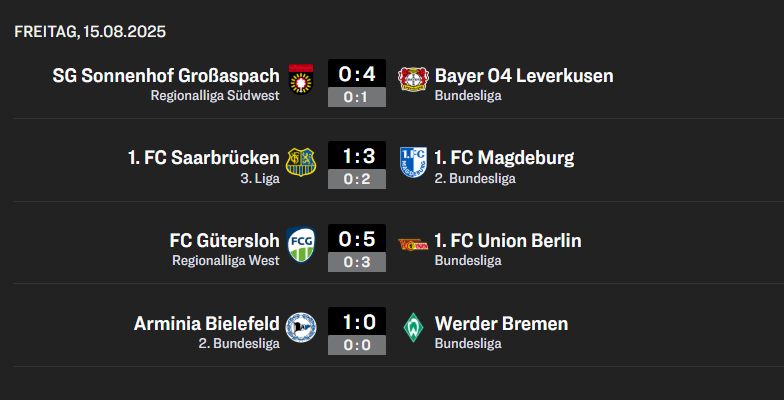Click the SG Sonnenhof Großaspach club crest
The image size is (784, 400).
[x=301, y=78]
